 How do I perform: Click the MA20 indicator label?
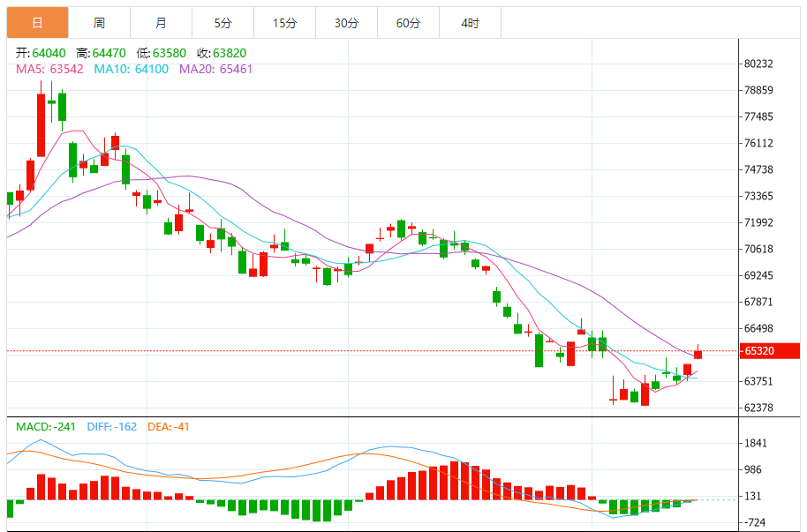click(x=215, y=69)
